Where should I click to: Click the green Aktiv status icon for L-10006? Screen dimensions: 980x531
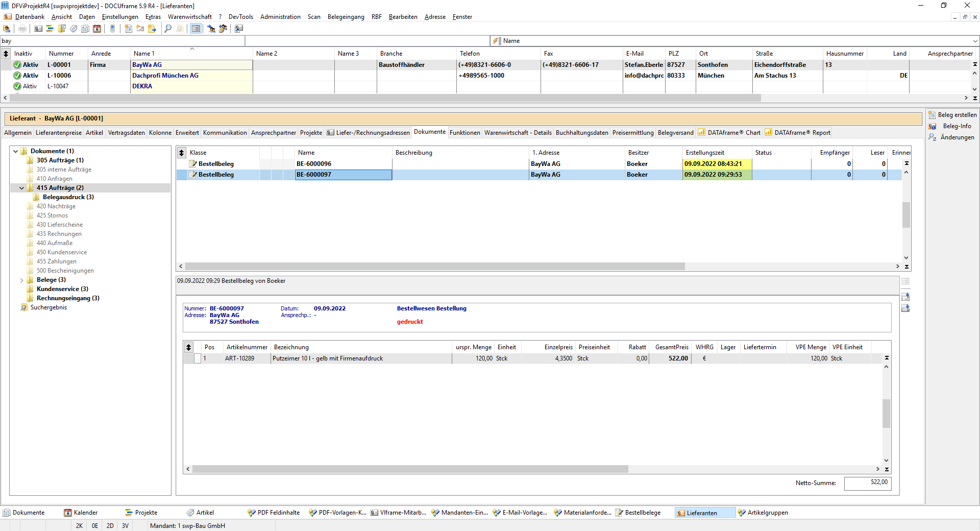pos(17,76)
